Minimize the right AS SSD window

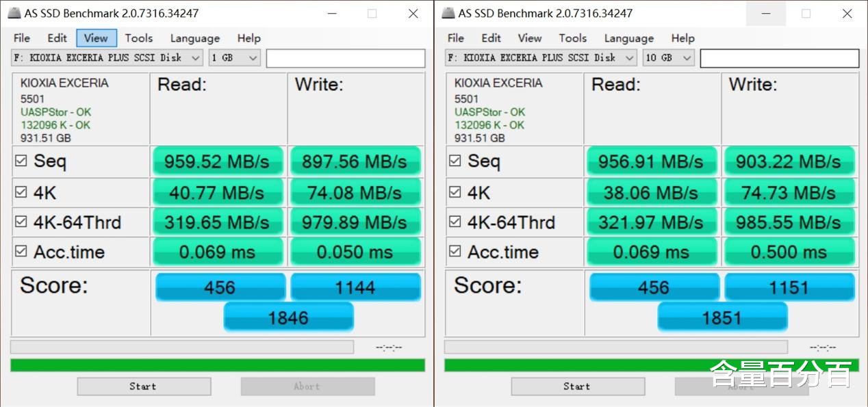[765, 13]
